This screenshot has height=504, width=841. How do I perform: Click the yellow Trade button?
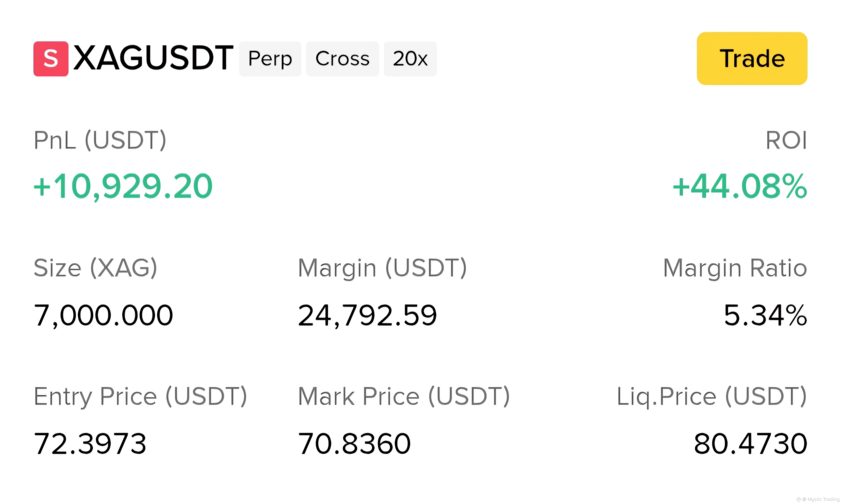[x=752, y=58]
